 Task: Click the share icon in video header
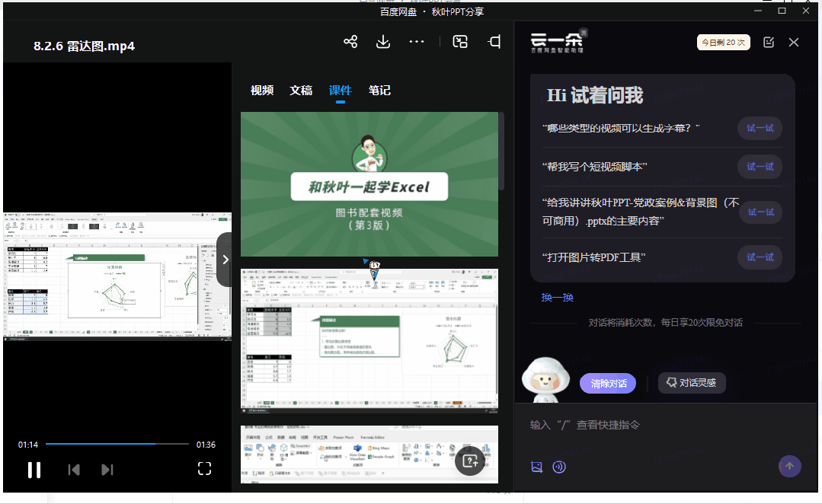coord(350,42)
